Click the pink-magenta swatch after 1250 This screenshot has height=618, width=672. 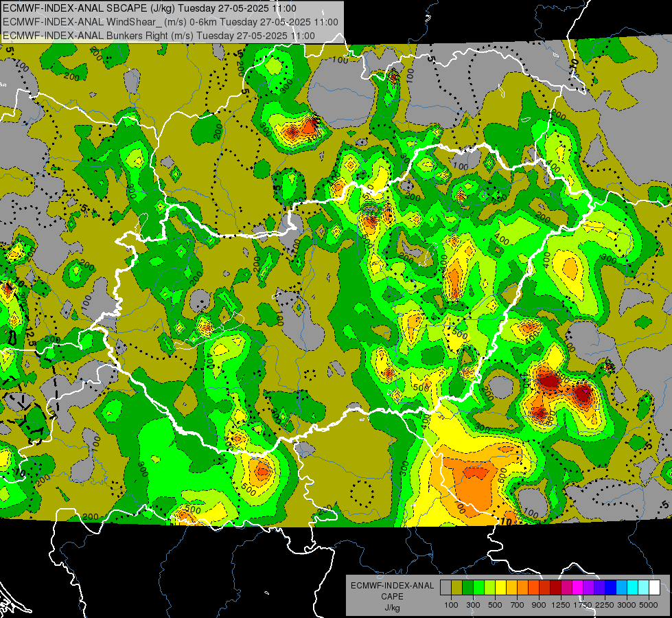point(566,588)
